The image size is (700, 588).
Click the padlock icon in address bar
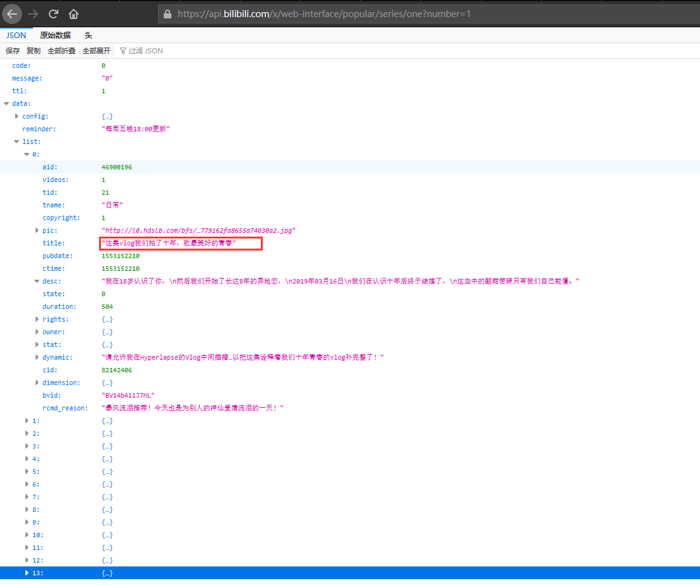[x=168, y=14]
